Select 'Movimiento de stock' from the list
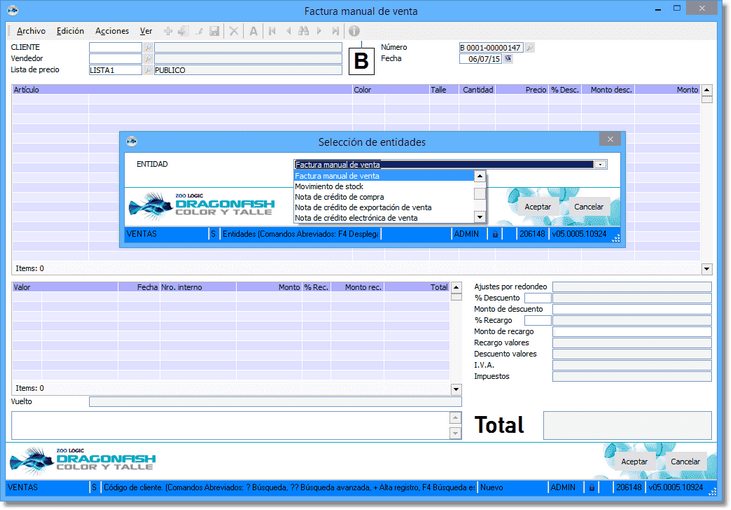The image size is (731, 510). pos(329,186)
